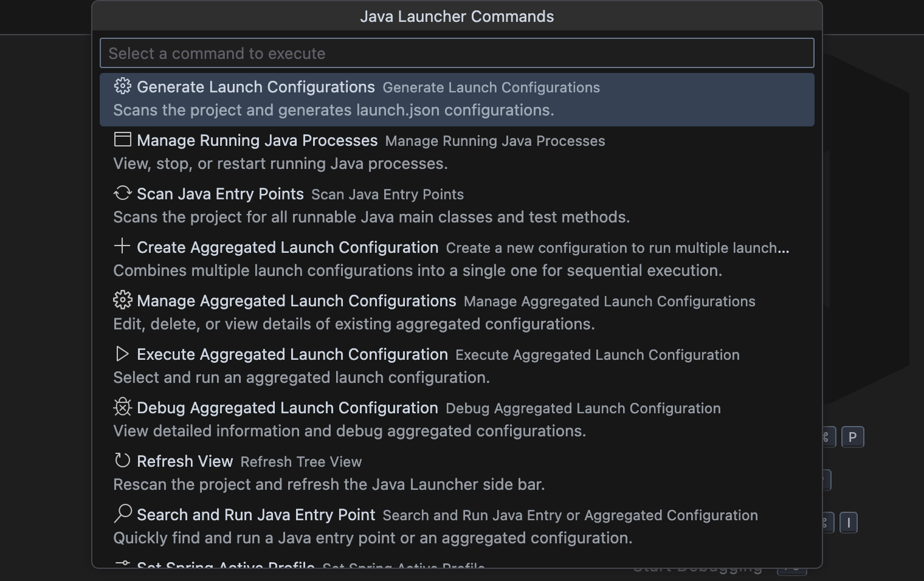Click 'View, stop, or restart running Java processes.' text
The width and height of the screenshot is (924, 581).
[280, 163]
